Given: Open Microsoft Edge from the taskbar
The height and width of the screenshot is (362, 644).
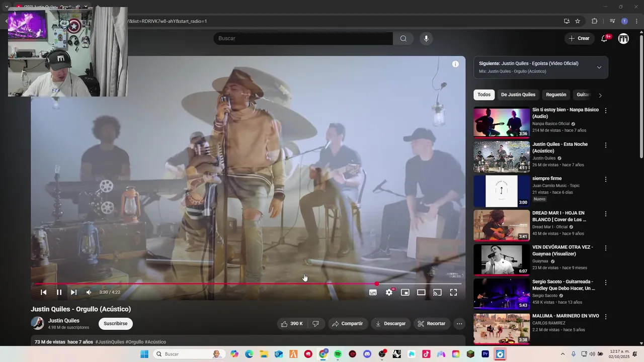Looking at the screenshot, I should [249, 354].
